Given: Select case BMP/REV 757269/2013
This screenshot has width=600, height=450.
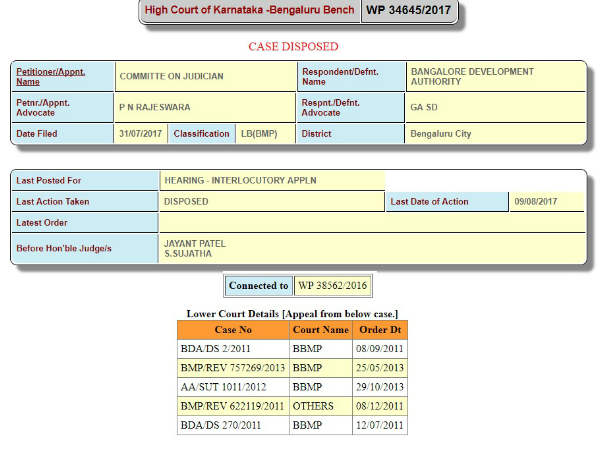Looking at the screenshot, I should (233, 368).
